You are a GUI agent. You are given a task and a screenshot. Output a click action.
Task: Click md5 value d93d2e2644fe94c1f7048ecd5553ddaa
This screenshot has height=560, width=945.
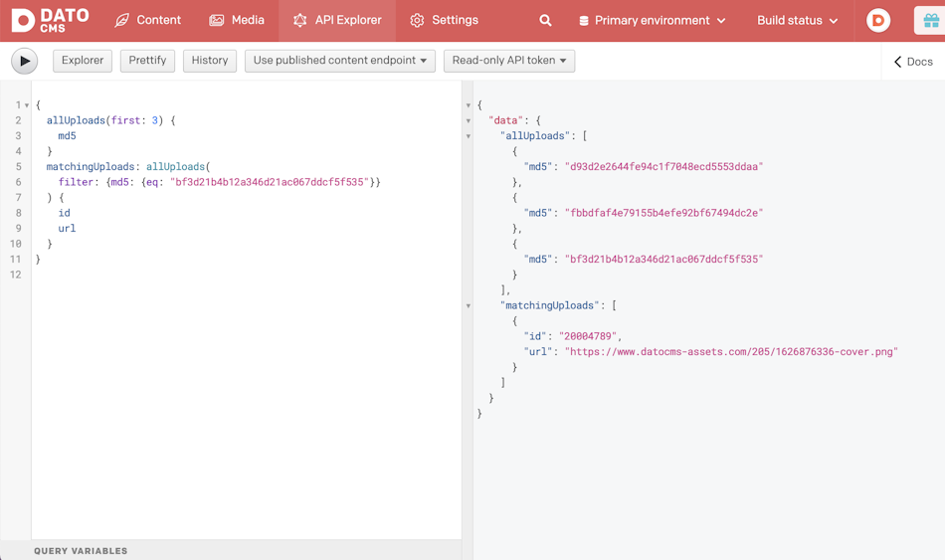click(x=663, y=166)
